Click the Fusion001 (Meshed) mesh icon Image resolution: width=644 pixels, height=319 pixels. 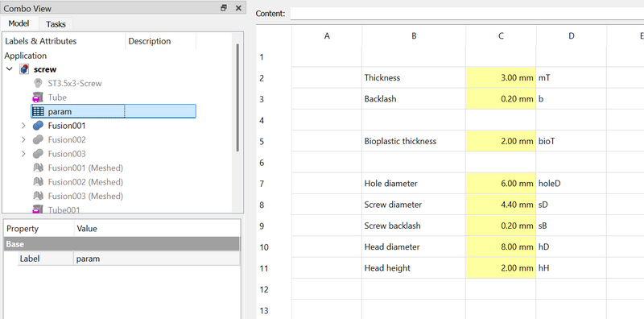[x=38, y=168]
